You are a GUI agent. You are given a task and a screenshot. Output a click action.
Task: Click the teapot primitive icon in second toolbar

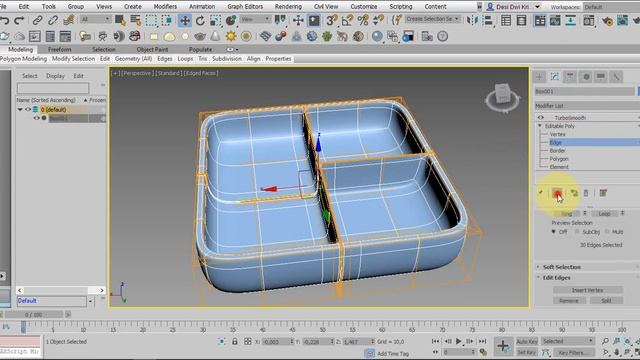200,36
